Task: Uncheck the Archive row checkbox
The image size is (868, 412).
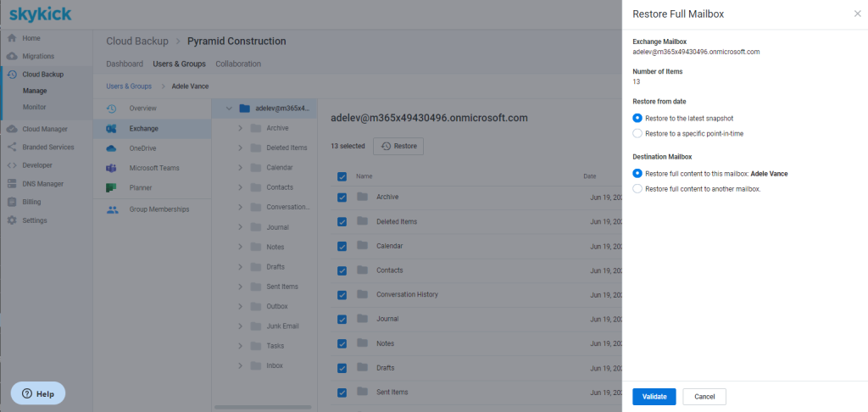Action: 342,198
